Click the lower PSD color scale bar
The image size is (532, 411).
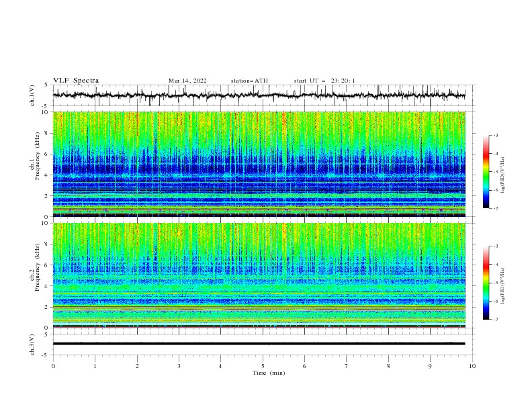click(x=486, y=283)
